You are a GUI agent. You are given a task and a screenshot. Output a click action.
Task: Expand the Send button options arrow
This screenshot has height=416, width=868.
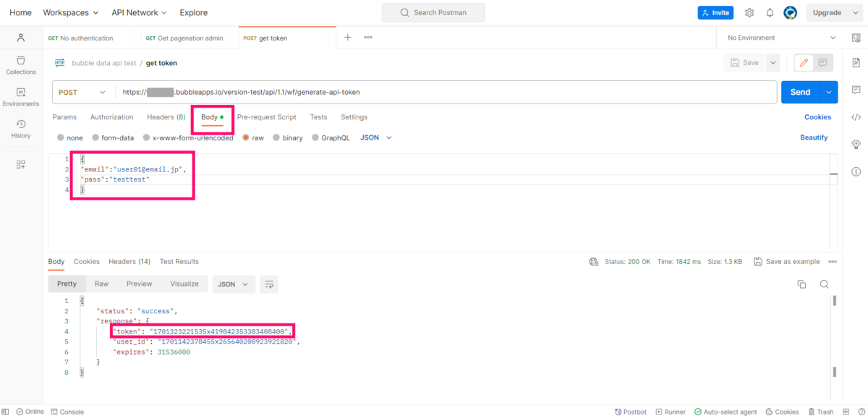click(x=829, y=92)
